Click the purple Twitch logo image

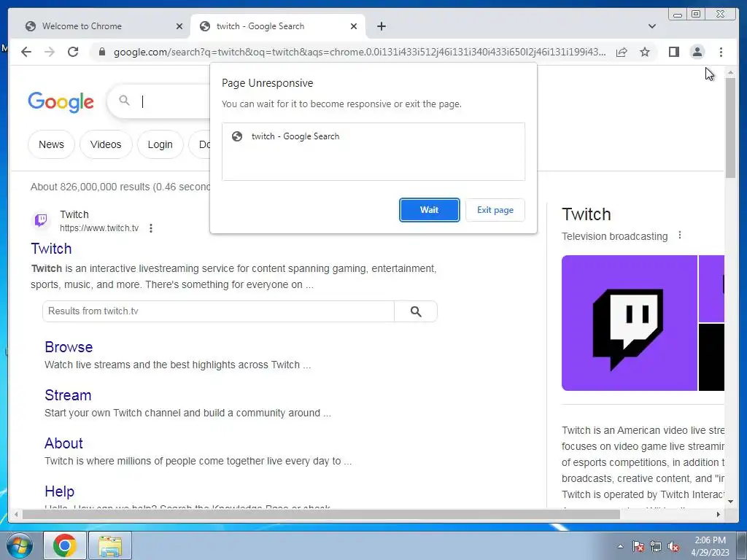[x=630, y=323]
